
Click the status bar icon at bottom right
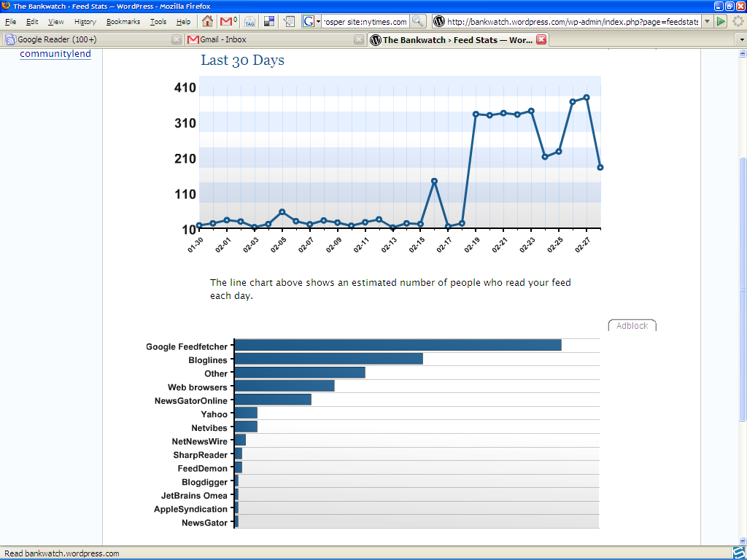[x=738, y=553]
